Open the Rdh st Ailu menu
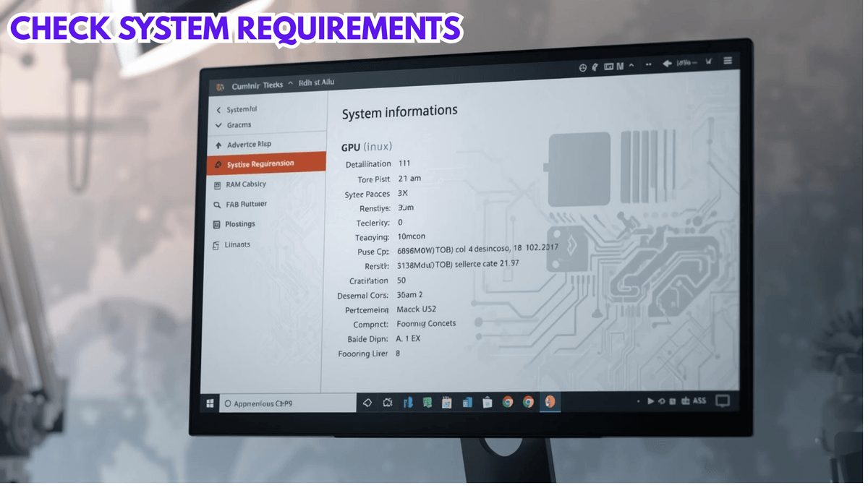The image size is (868, 488). click(x=316, y=83)
